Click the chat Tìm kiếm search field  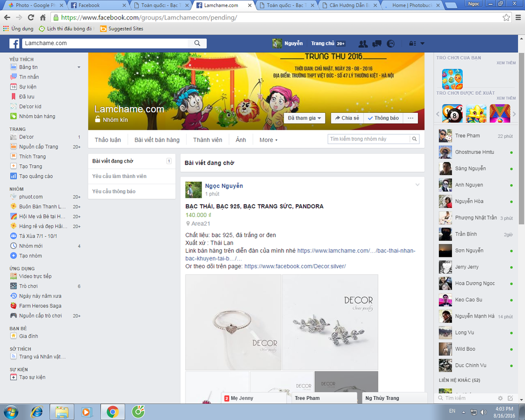pos(467,398)
